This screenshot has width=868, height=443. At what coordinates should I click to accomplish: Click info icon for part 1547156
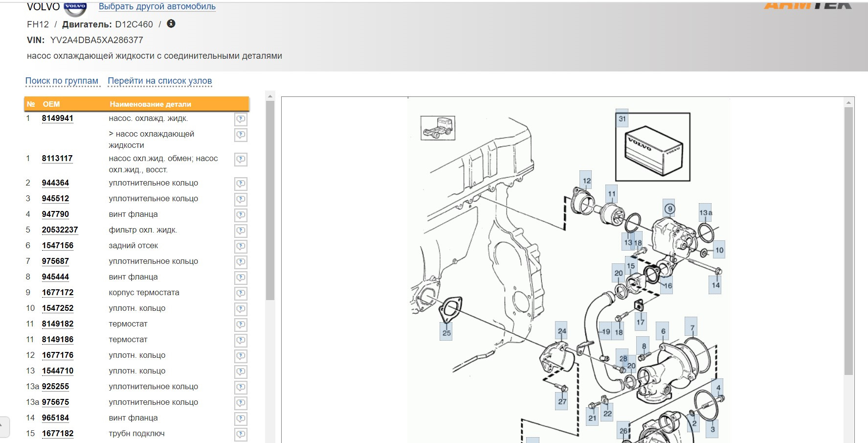pos(241,247)
